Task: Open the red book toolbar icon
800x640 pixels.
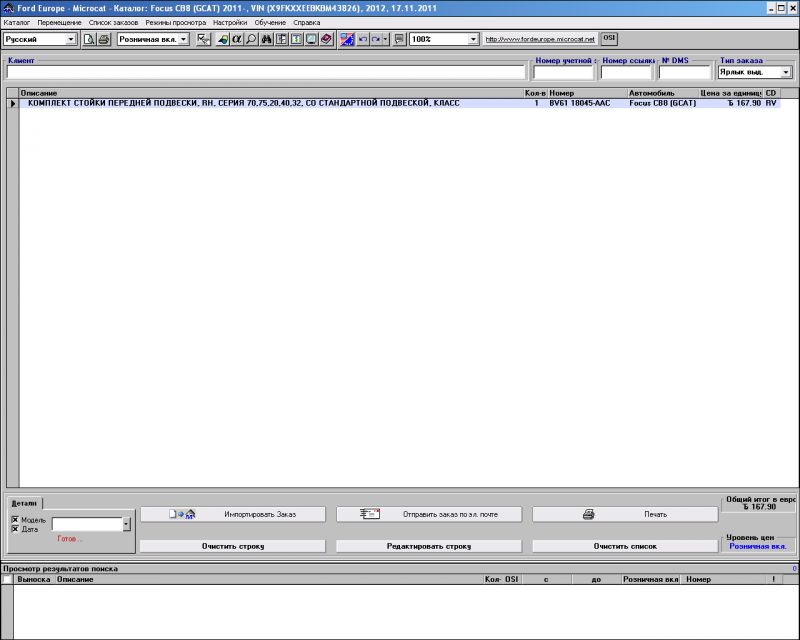Action: (x=327, y=39)
